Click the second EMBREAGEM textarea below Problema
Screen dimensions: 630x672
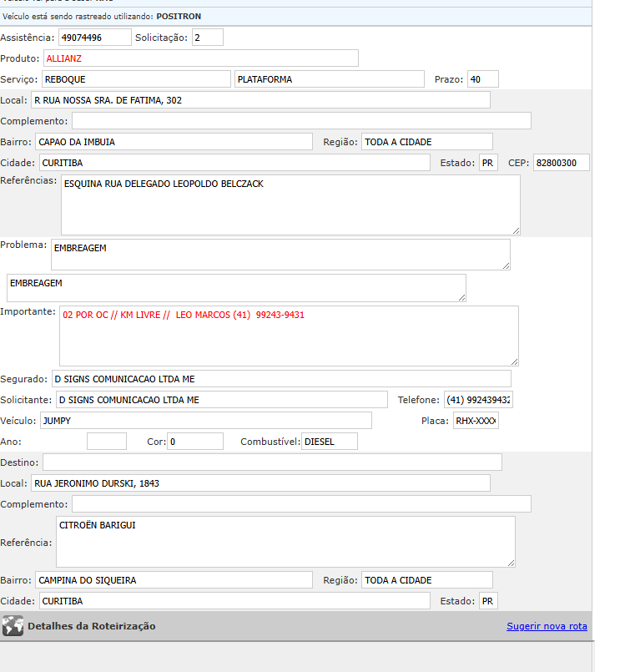coord(236,288)
